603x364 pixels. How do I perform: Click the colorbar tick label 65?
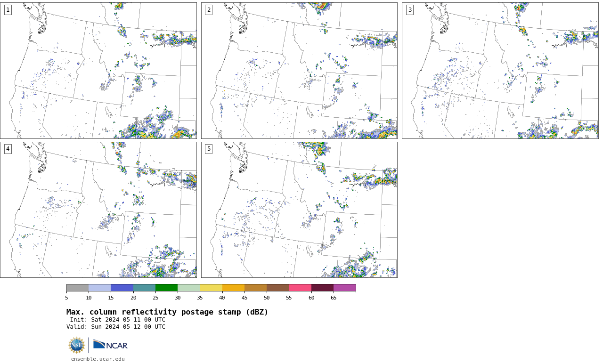(x=334, y=298)
